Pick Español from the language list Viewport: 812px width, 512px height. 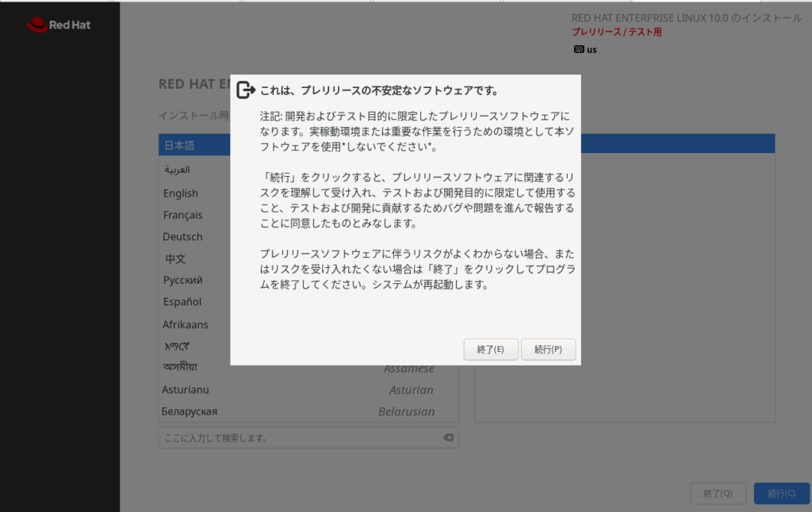coord(182,301)
